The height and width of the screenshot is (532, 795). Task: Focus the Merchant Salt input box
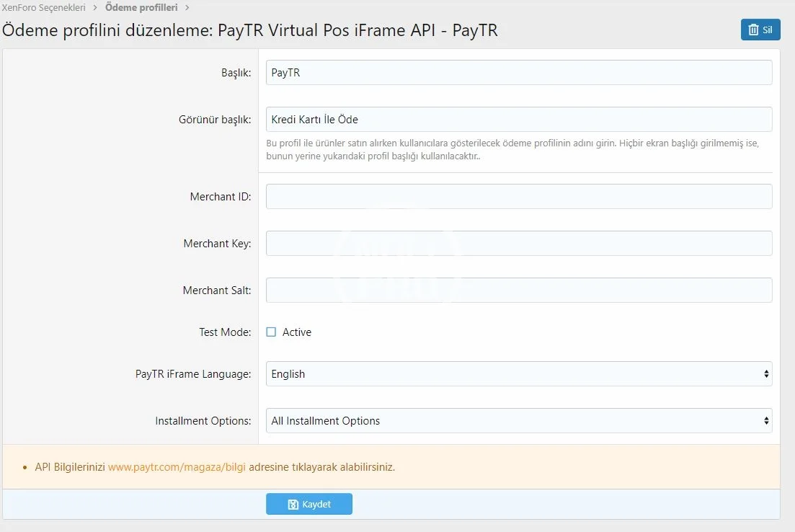point(518,291)
